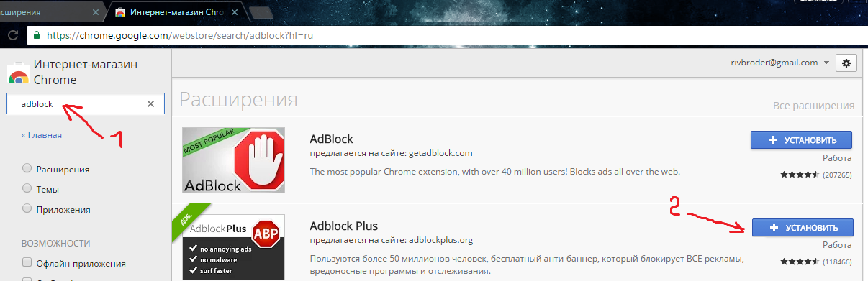This screenshot has height=281, width=868.
Task: Clear the adblock search with X icon
Action: [x=150, y=104]
